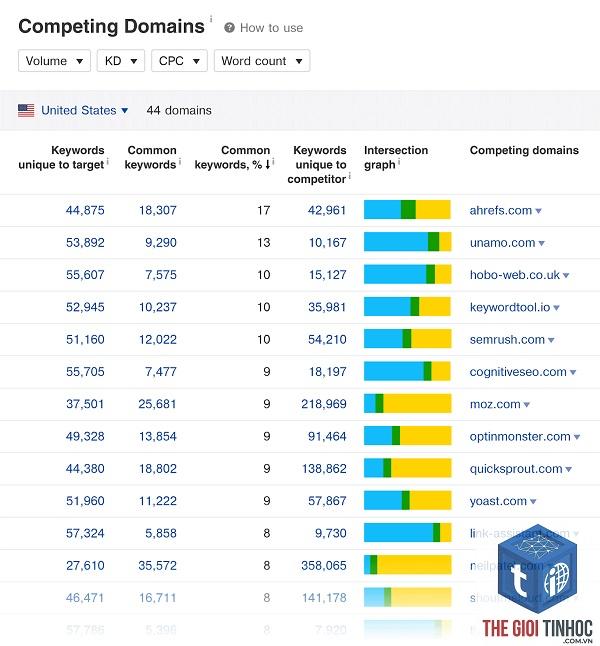Expand the dropdown arrow next to cognitiveseo.com
The height and width of the screenshot is (646, 600).
coord(573,372)
